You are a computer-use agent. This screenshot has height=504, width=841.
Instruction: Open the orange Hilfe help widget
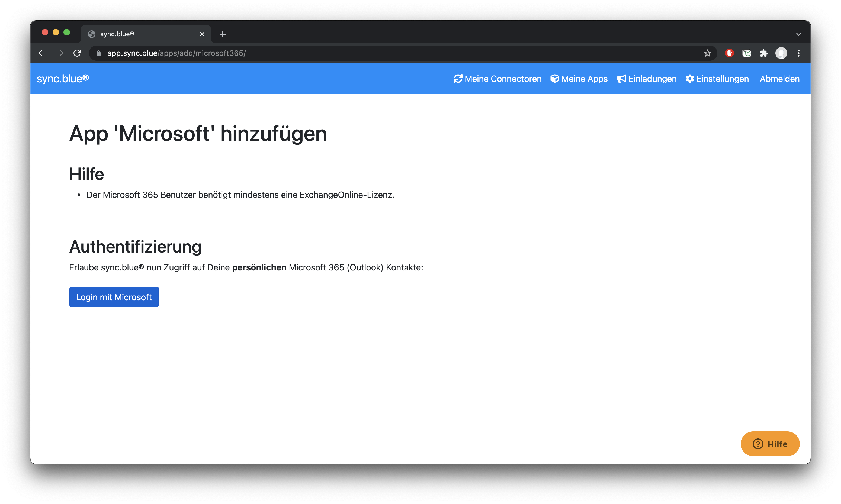tap(770, 444)
